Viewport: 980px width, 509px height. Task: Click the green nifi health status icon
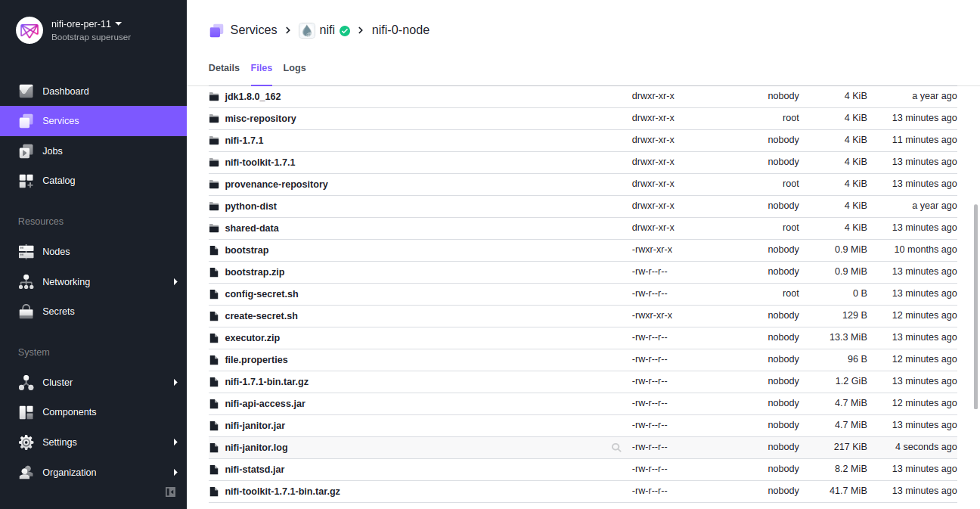tap(345, 31)
